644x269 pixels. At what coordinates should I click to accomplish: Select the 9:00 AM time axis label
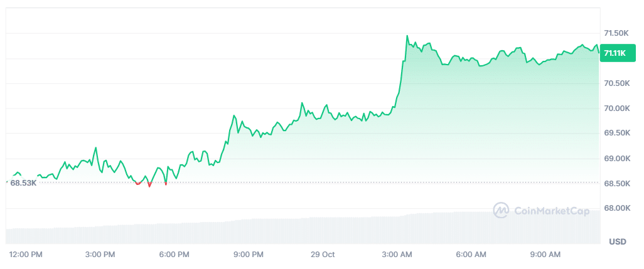point(545,255)
